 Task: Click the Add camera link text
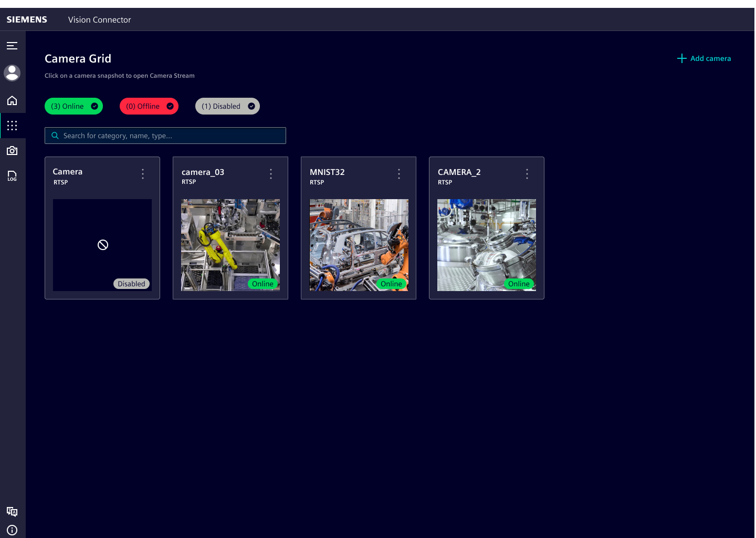pyautogui.click(x=710, y=58)
